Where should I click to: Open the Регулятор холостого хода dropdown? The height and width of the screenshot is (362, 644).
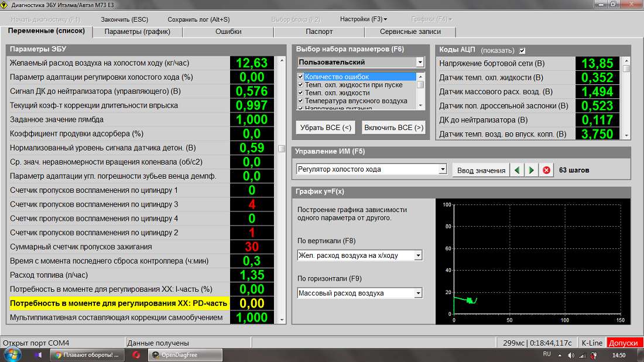pyautogui.click(x=443, y=169)
